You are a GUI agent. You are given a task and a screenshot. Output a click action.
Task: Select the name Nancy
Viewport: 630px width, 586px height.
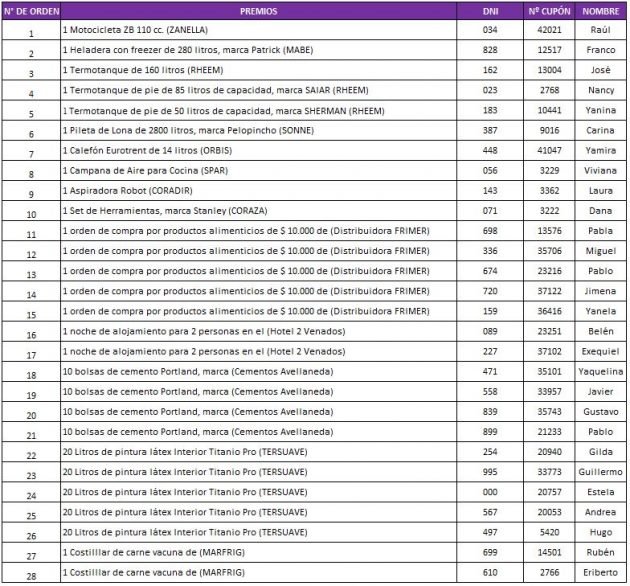[x=601, y=90]
